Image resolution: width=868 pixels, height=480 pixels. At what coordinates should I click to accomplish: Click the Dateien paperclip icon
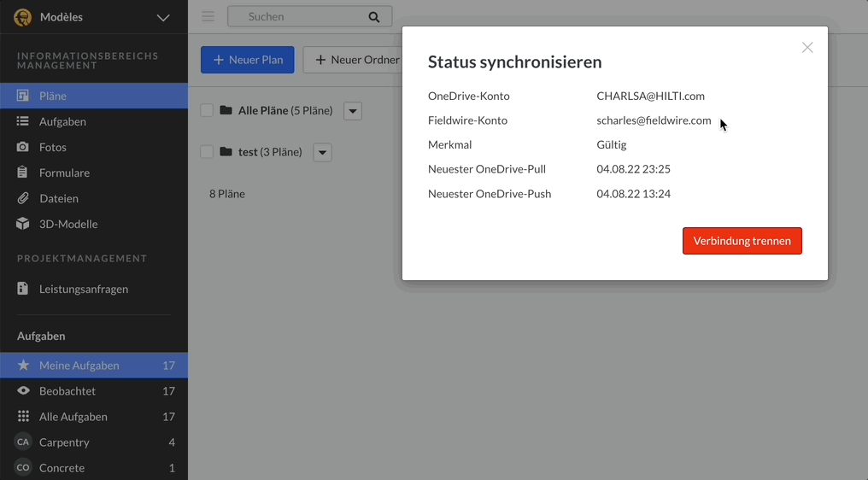(x=23, y=198)
